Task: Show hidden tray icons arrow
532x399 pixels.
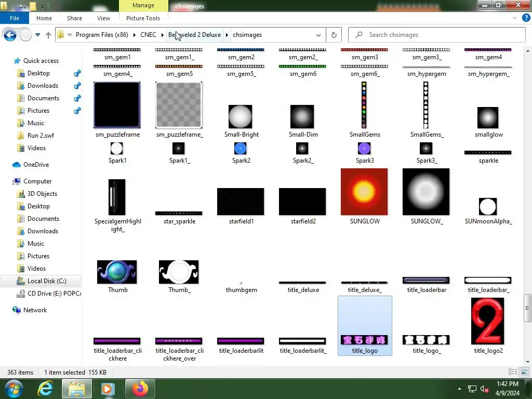Action: click(x=459, y=389)
